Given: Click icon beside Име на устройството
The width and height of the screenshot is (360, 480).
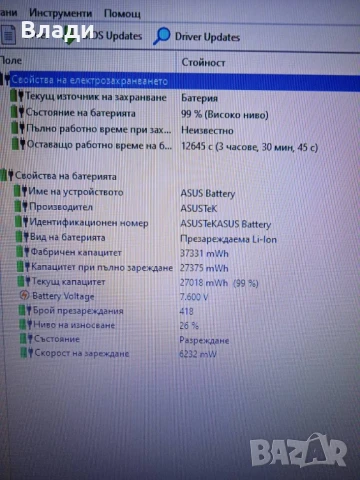Looking at the screenshot, I should pyautogui.click(x=21, y=191).
